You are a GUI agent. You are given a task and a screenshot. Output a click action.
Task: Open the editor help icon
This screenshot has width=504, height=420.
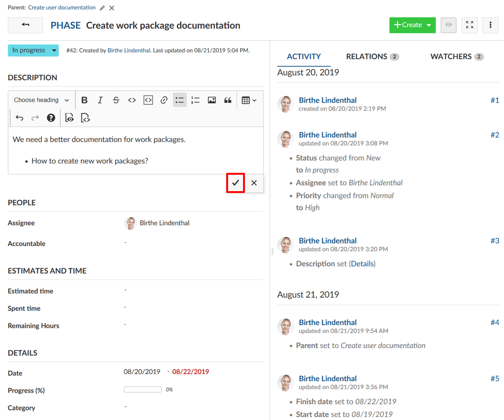pyautogui.click(x=51, y=118)
